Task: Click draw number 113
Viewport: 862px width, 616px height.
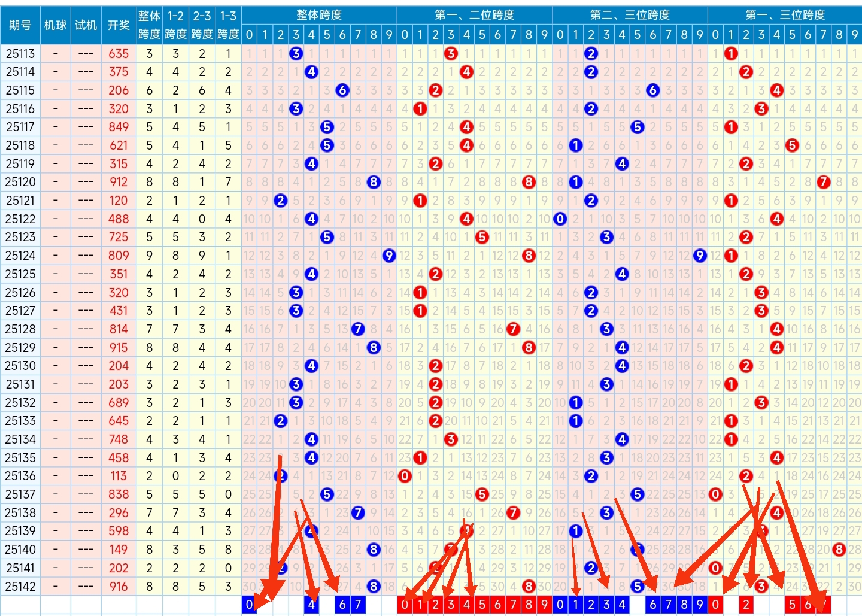Action: [x=119, y=476]
